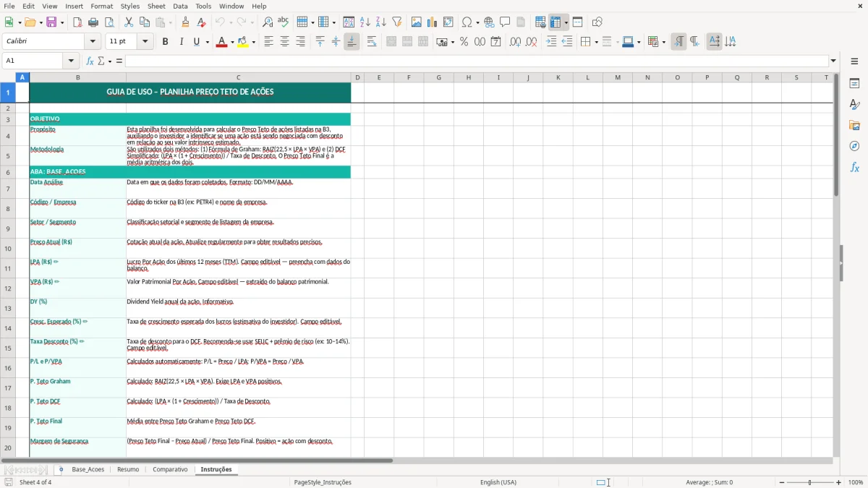This screenshot has height=488, width=868.
Task: Click the Formula equals button
Action: point(119,61)
